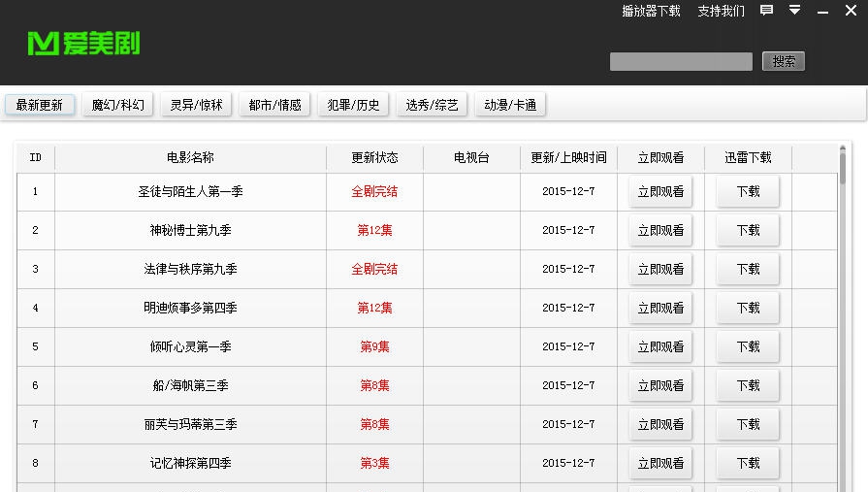This screenshot has height=492, width=868.
Task: Show the 动漫/卡通 category
Action: point(510,105)
